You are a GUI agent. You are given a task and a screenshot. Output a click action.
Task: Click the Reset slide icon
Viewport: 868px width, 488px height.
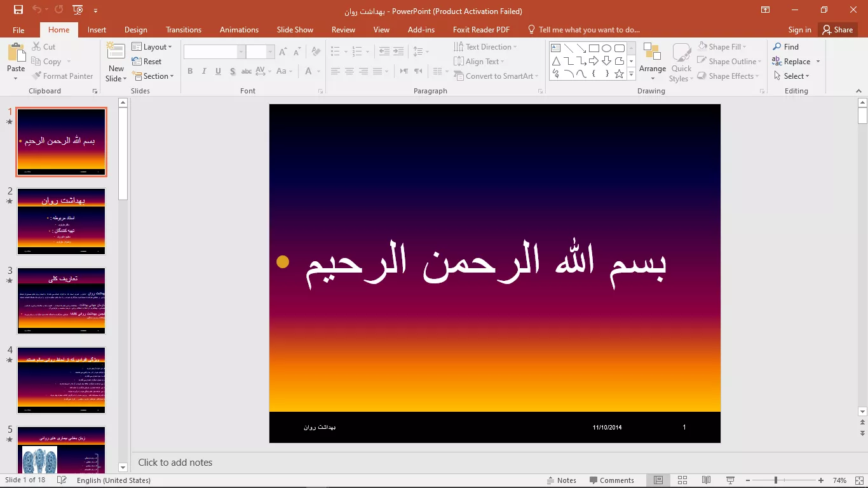point(137,62)
